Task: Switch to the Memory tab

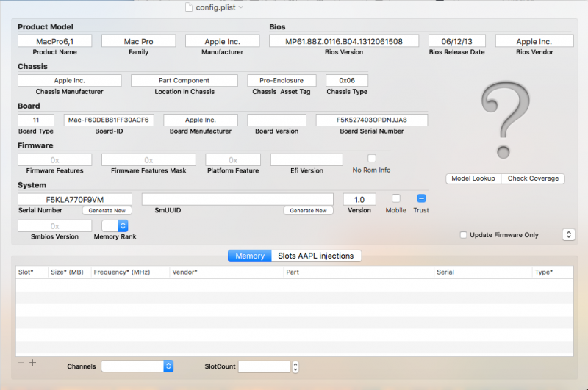Action: point(250,256)
